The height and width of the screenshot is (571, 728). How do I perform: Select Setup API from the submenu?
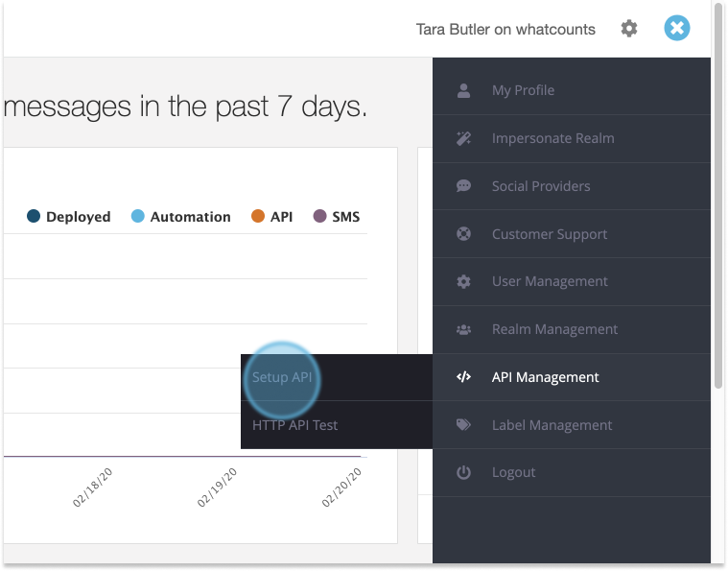pos(282,377)
